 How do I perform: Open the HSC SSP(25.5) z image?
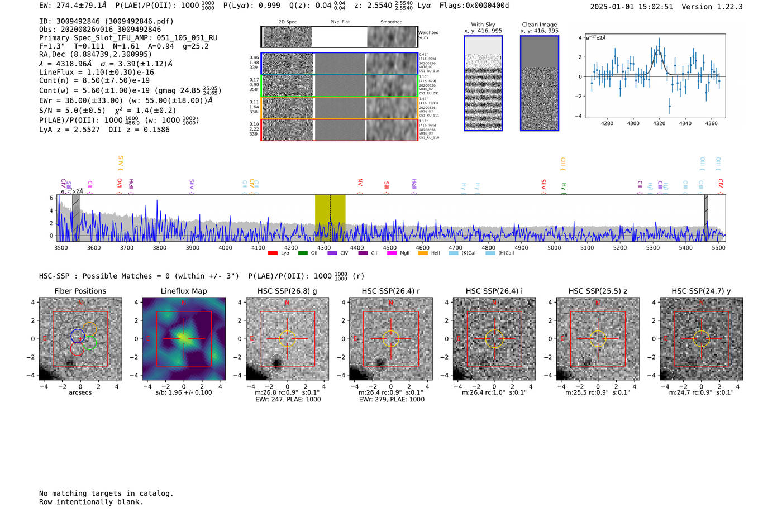pos(598,339)
